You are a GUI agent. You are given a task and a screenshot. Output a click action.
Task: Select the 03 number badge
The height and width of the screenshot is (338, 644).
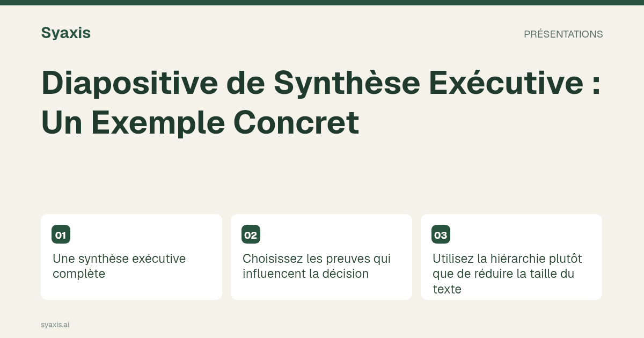coord(441,234)
